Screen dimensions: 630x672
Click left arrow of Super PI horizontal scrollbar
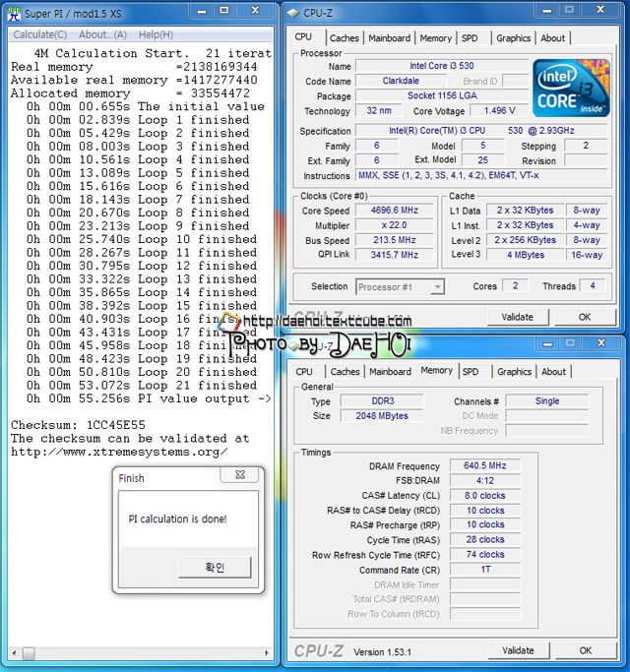pyautogui.click(x=14, y=652)
